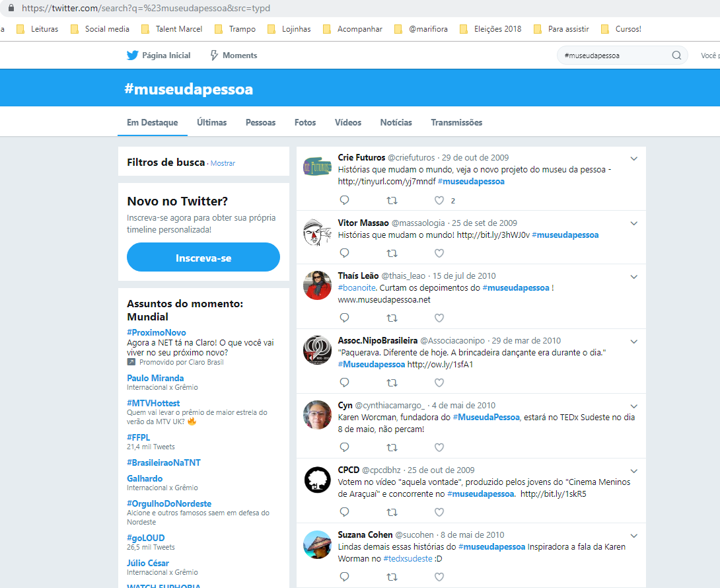
Task: Open the Paulo Miranda trending topic
Action: (155, 378)
